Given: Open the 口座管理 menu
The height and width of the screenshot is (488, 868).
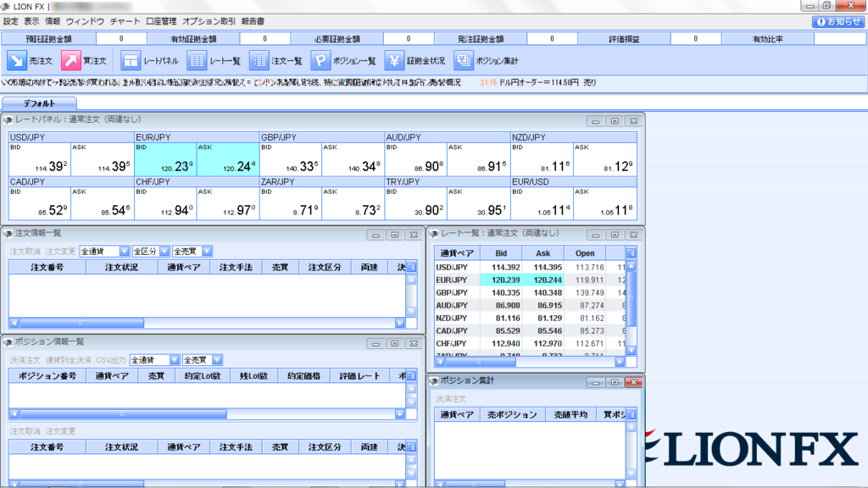Looking at the screenshot, I should (161, 21).
